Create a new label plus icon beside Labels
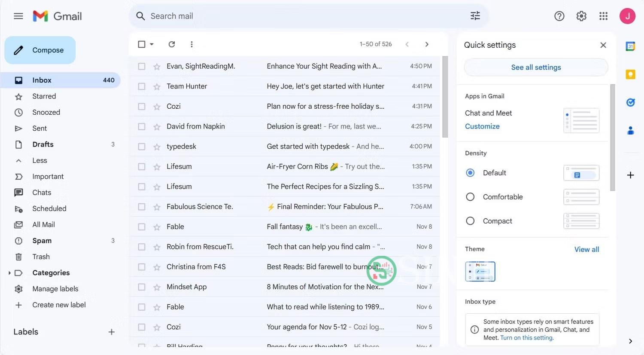 [x=112, y=332]
